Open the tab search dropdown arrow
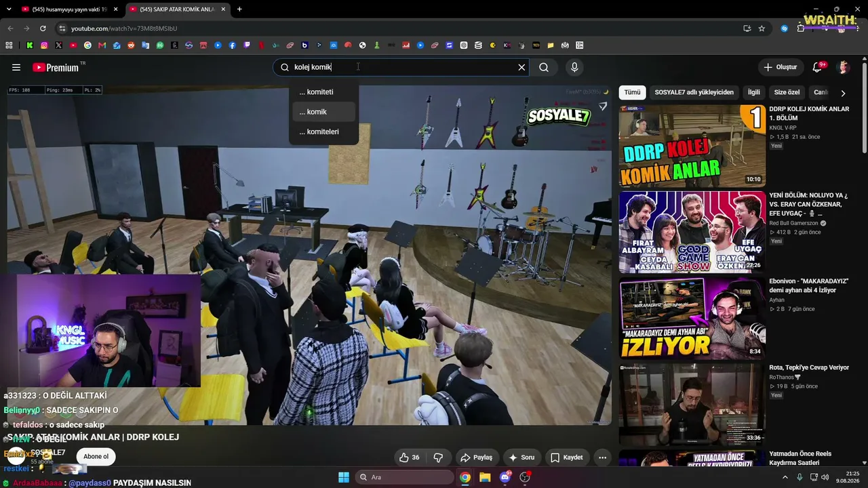 [x=8, y=9]
